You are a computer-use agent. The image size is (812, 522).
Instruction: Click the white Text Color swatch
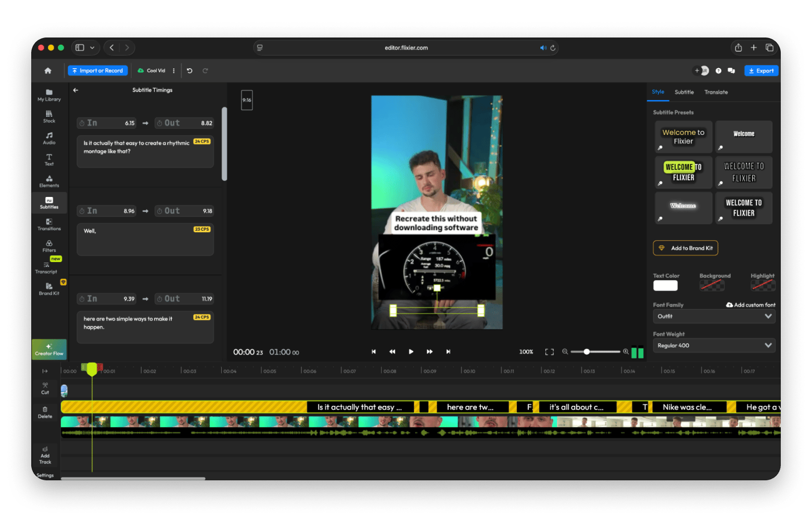665,285
